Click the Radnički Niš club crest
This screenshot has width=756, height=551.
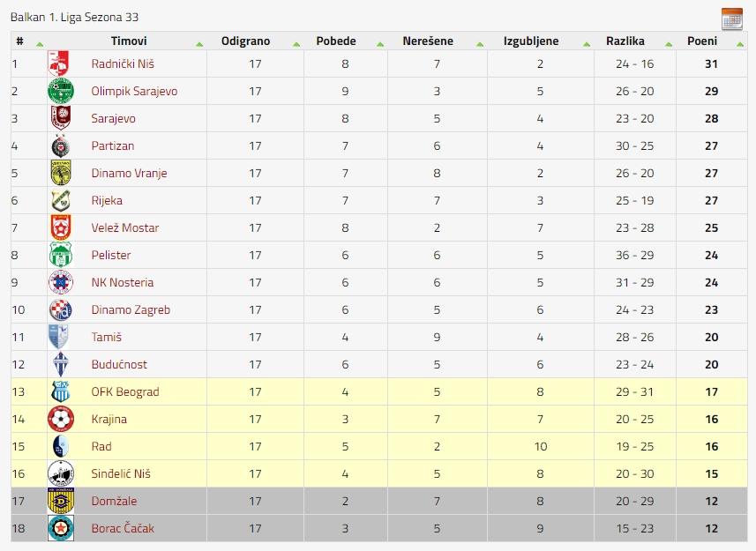coord(58,63)
